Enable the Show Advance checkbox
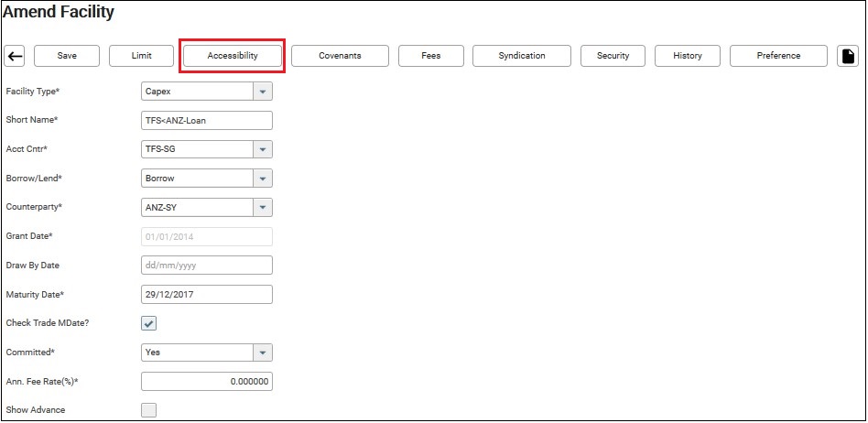This screenshot has width=868, height=423. (x=149, y=410)
